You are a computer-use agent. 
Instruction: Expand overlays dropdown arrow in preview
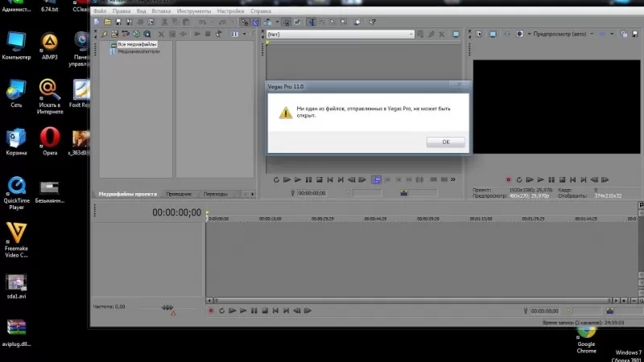coord(612,34)
